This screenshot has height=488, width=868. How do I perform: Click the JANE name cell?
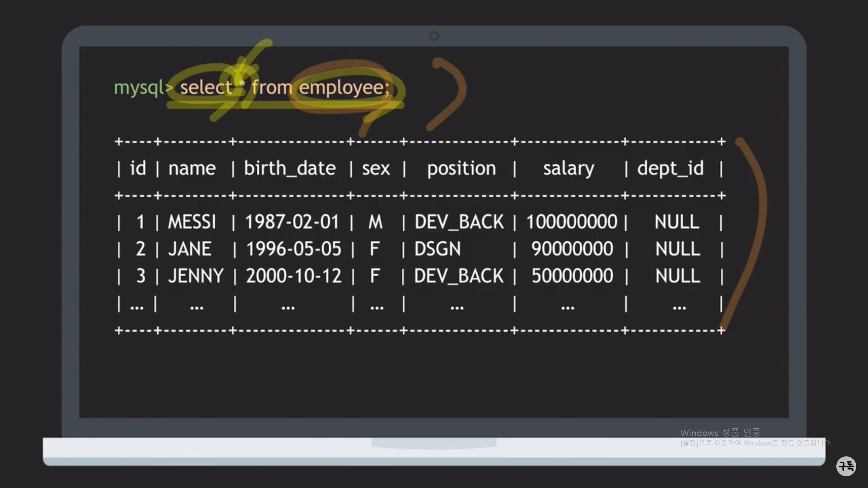[x=190, y=249]
